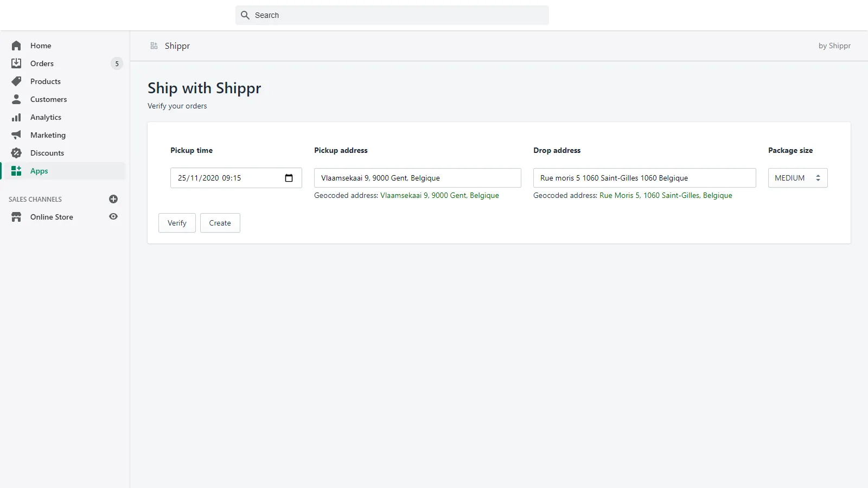
Task: Click the 'Ship with Shippr' heading
Action: [x=205, y=88]
